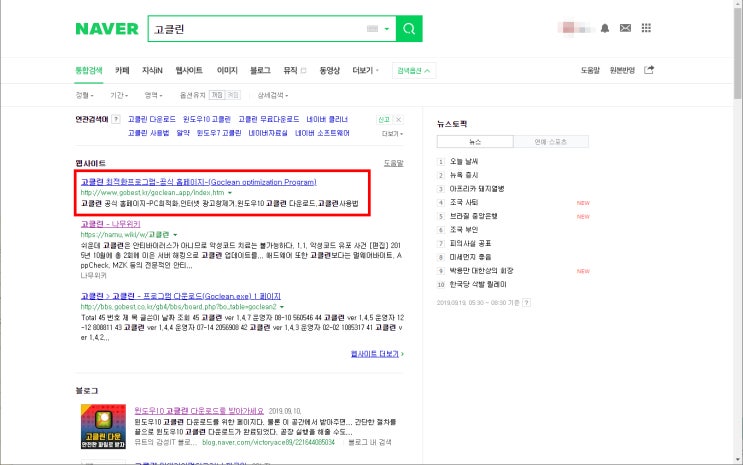The image size is (743, 465).
Task: Switch to the 웹사이트 tab
Action: pos(189,71)
